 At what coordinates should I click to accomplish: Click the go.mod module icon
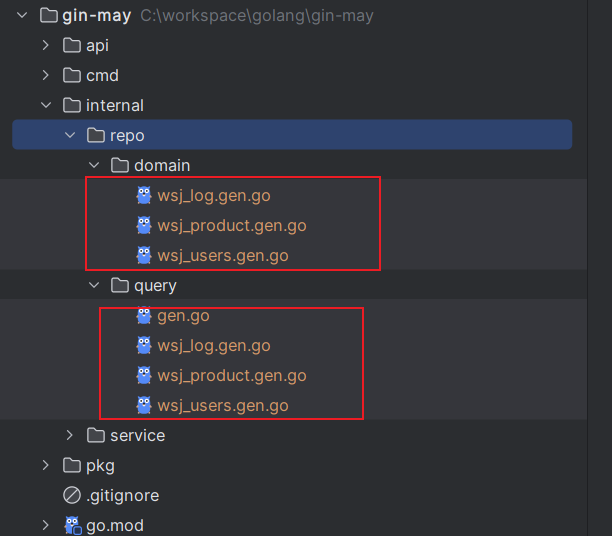coord(72,525)
